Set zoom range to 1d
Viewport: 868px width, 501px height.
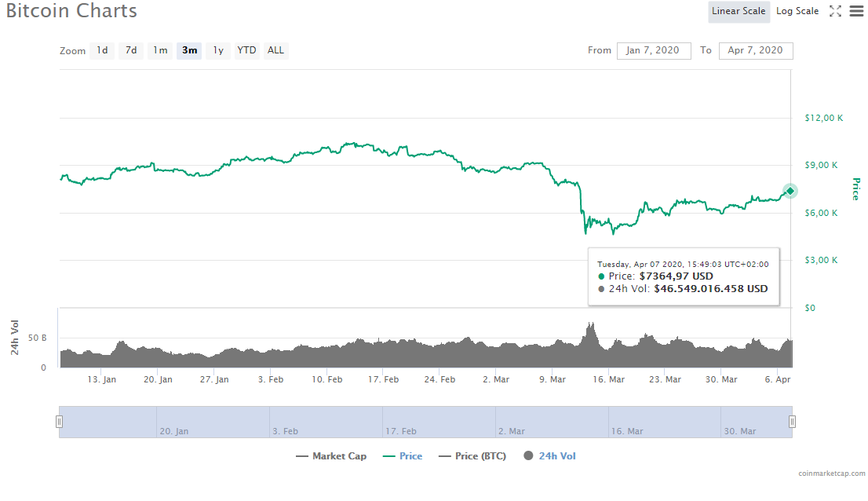point(102,50)
